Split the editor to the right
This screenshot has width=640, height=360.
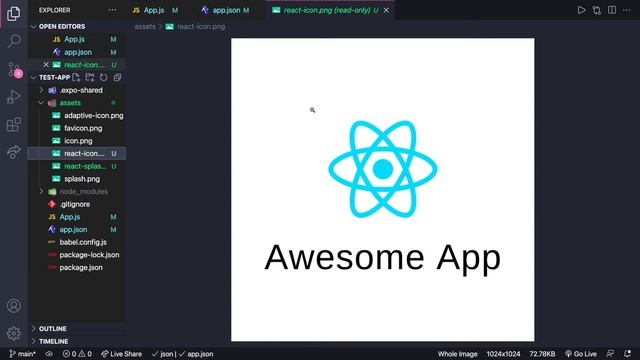612,10
